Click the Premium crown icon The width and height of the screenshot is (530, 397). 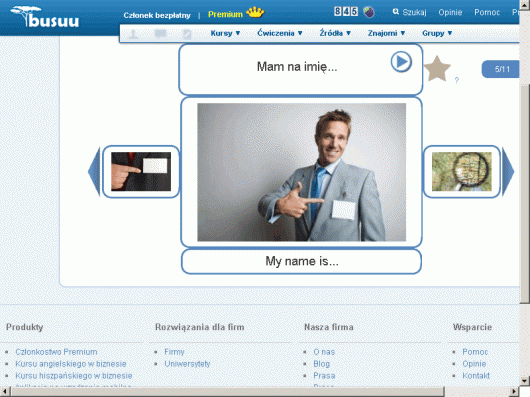[255, 13]
